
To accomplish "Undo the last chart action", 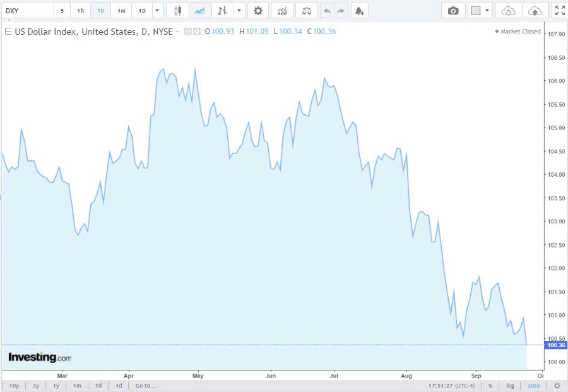I will 326,11.
